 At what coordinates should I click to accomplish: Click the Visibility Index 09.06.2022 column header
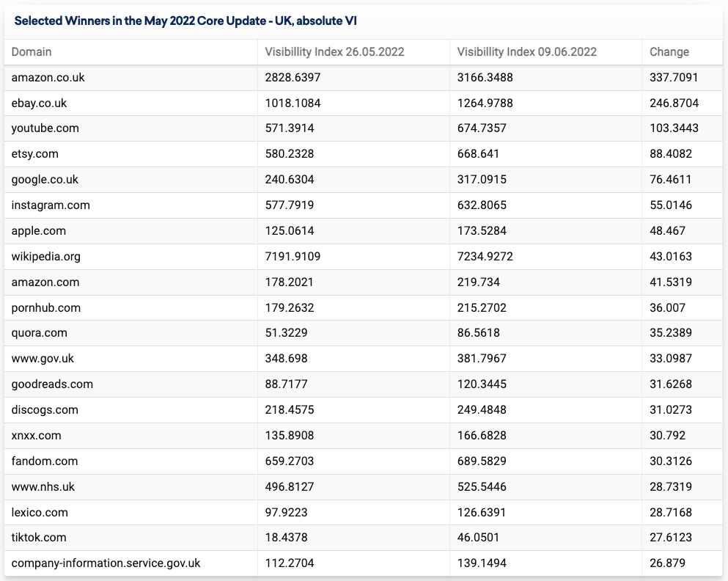526,52
